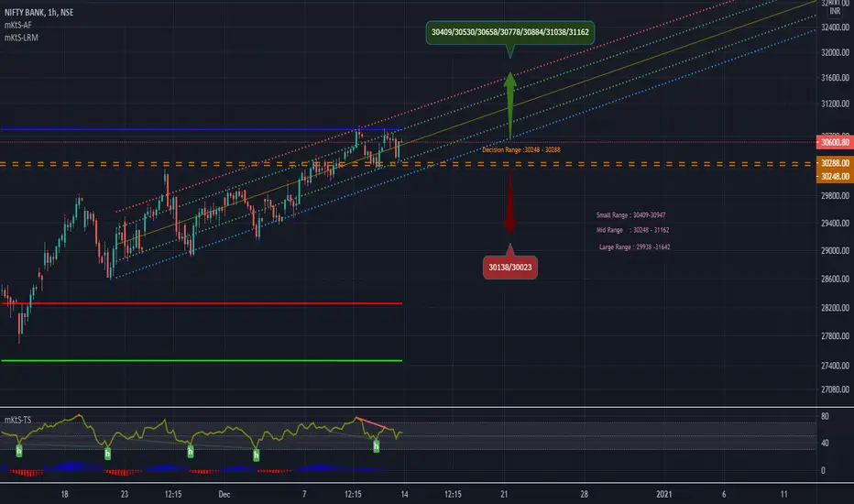Click the 30248.00 orange price tag
The height and width of the screenshot is (504, 854).
point(835,176)
